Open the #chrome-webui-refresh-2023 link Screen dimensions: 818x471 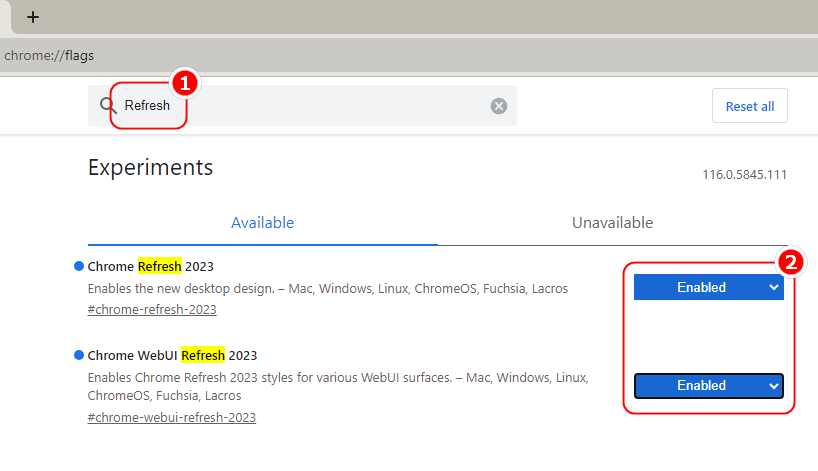pyautogui.click(x=172, y=417)
